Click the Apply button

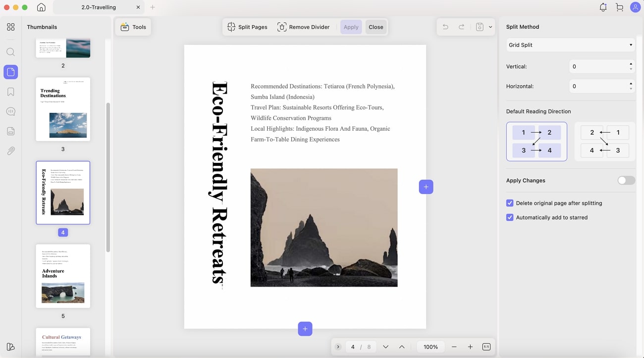(x=351, y=27)
